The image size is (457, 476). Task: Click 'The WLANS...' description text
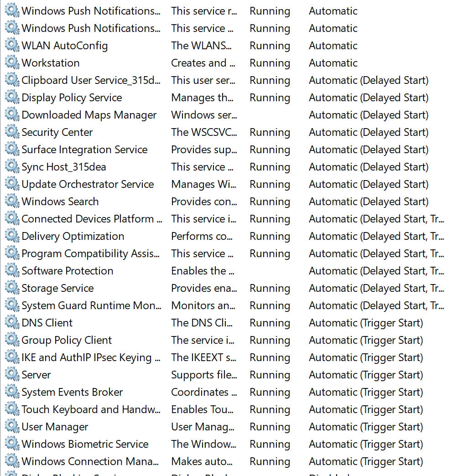coord(201,46)
